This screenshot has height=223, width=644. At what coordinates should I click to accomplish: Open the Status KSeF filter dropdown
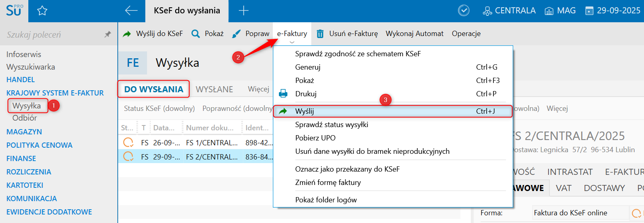tap(159, 108)
